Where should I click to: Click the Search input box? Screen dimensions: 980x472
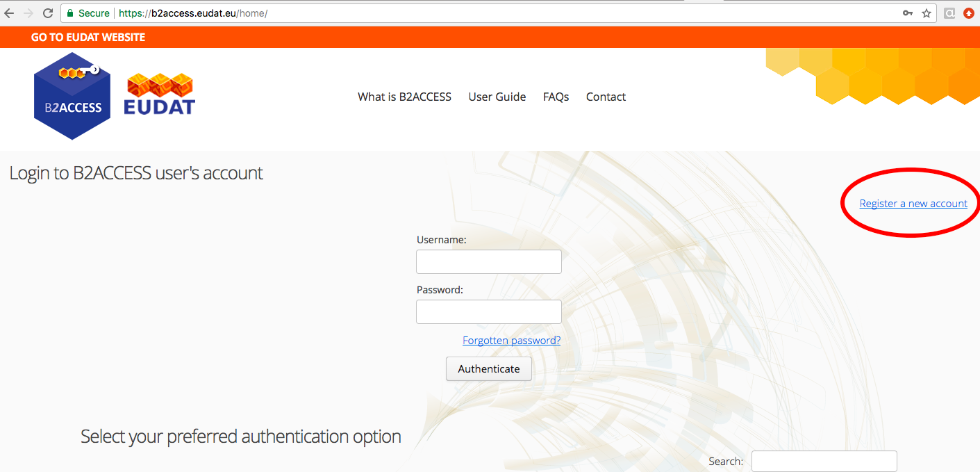click(x=824, y=461)
